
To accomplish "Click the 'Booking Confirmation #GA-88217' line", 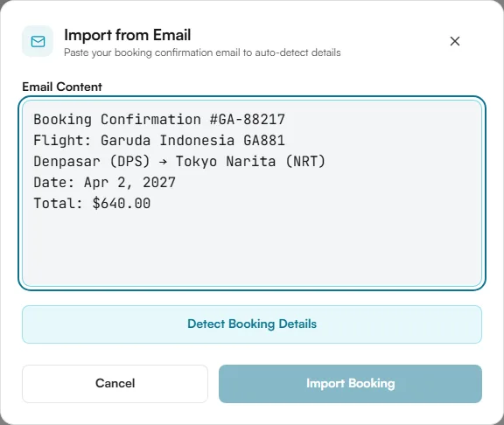I will [159, 120].
